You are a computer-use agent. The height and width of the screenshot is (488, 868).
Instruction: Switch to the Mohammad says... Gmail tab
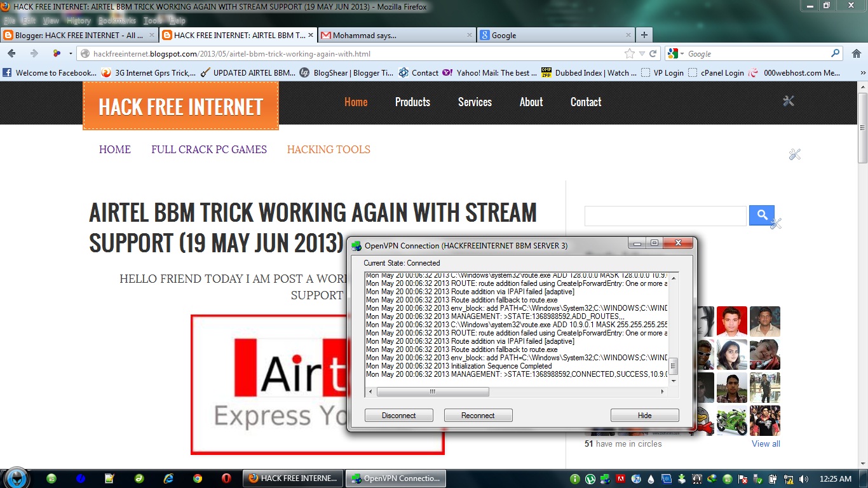(x=397, y=35)
